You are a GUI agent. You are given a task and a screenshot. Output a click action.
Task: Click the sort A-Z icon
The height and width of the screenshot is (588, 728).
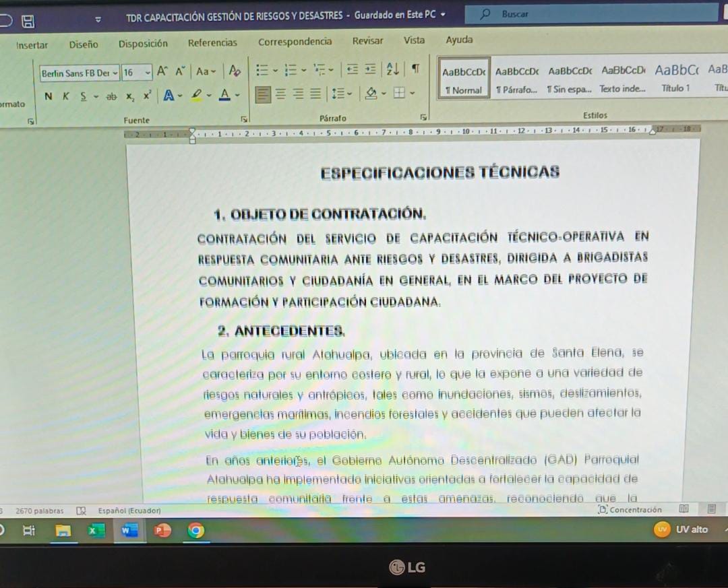[x=391, y=70]
